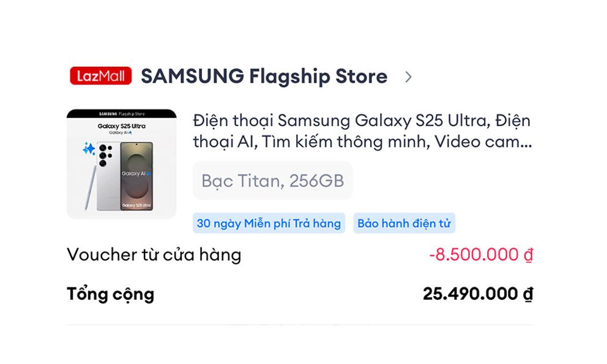Viewport: 607px width, 364px height.
Task: Click the Galaxy AI badge on the phone screen
Action: pos(135,173)
